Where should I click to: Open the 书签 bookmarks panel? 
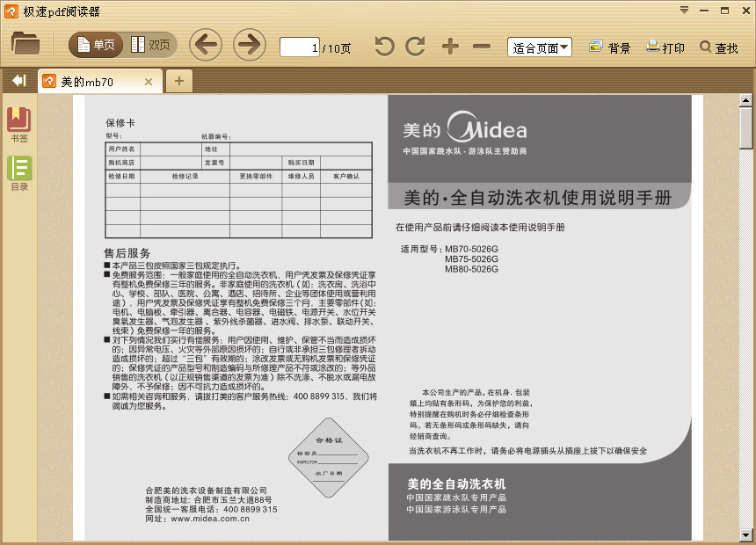[x=18, y=125]
